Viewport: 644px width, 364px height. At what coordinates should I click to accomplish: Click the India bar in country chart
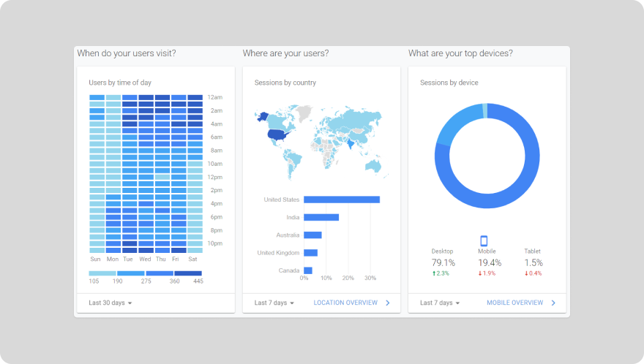321,217
